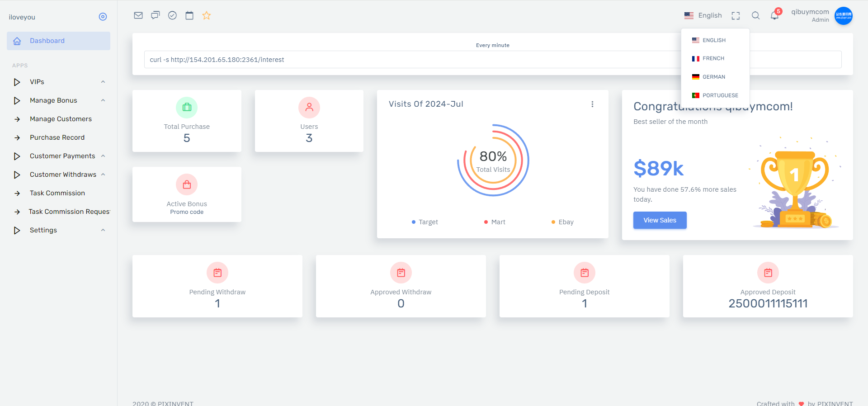
Task: Open the email envelope icon
Action: 138,15
